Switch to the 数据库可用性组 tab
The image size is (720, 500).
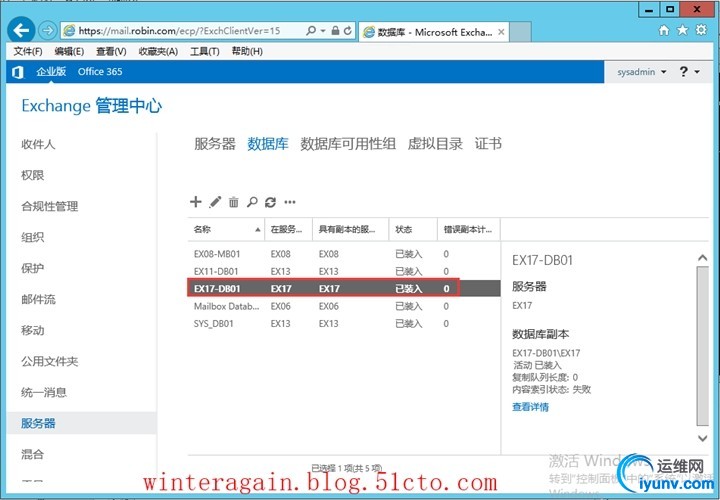pyautogui.click(x=348, y=144)
